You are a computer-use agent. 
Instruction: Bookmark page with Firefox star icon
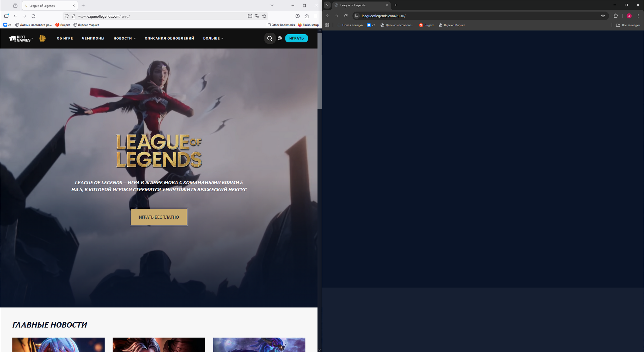(264, 16)
